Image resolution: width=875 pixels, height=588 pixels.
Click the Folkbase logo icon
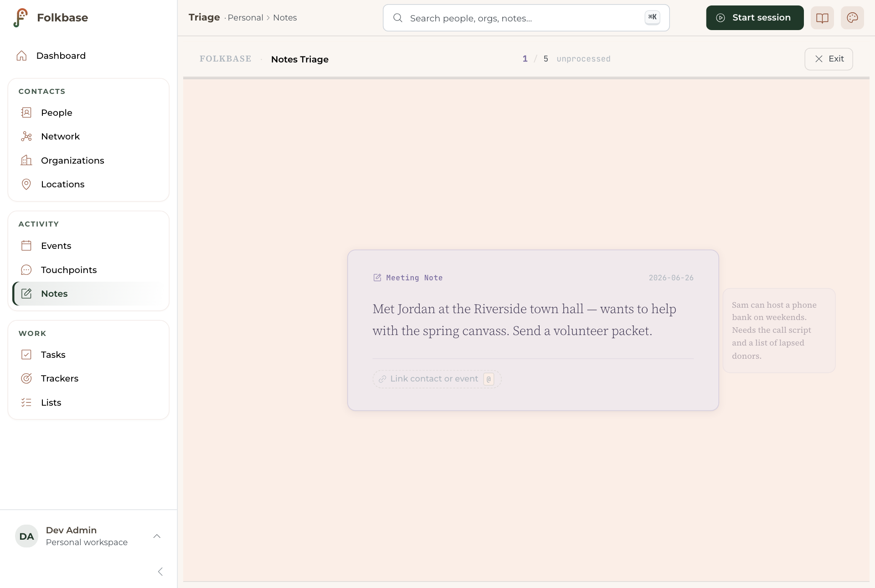coord(21,18)
